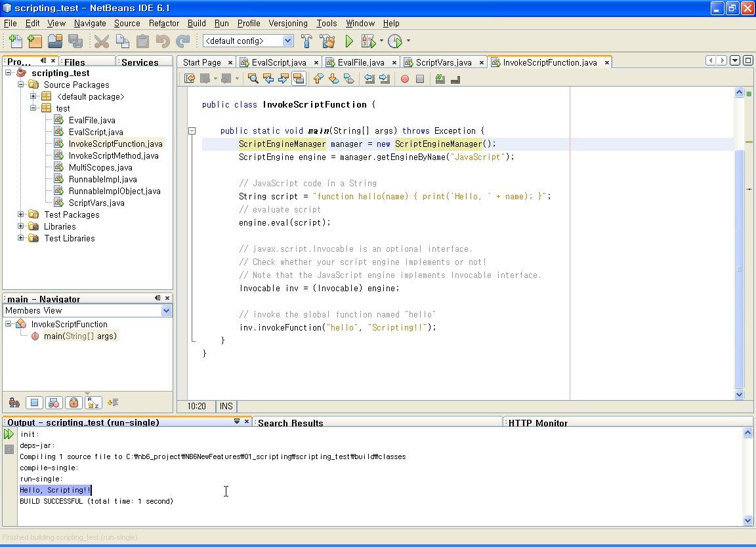
Task: Toggle Show Non-Public Members lock filter
Action: (73, 403)
